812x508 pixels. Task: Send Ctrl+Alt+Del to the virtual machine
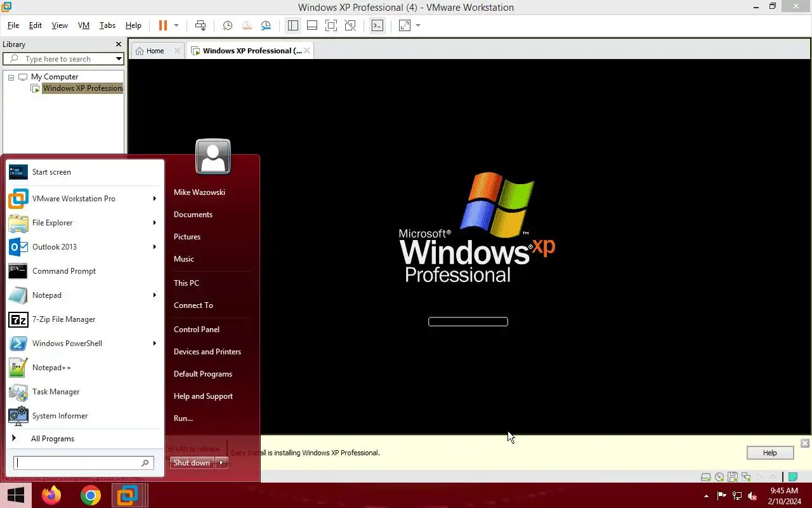coord(200,25)
